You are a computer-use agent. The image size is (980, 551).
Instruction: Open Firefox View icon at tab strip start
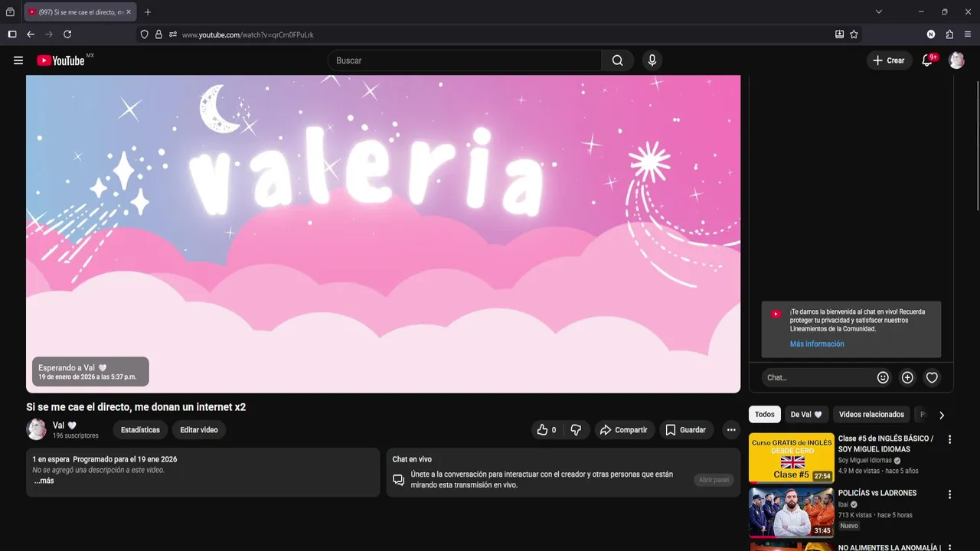click(10, 12)
